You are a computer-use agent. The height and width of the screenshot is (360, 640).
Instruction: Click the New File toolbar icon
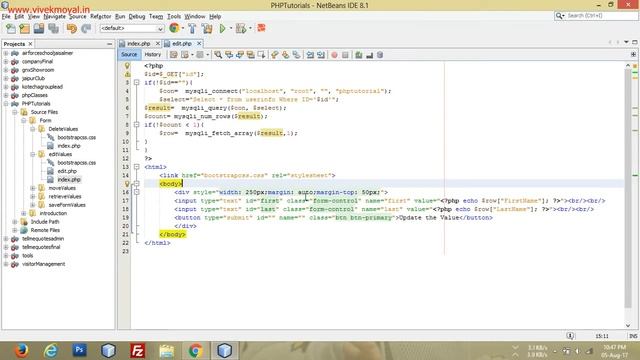(x=11, y=28)
